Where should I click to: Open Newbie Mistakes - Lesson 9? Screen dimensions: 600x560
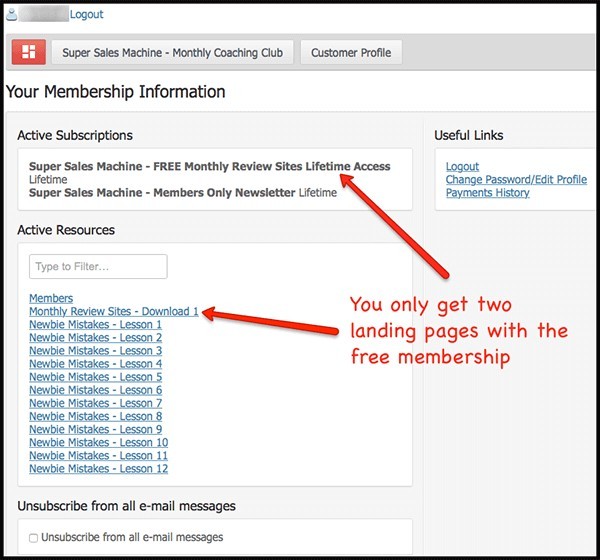[x=96, y=429]
